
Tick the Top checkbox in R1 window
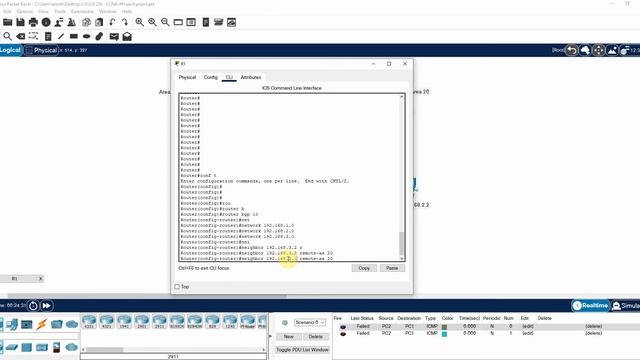(177, 287)
